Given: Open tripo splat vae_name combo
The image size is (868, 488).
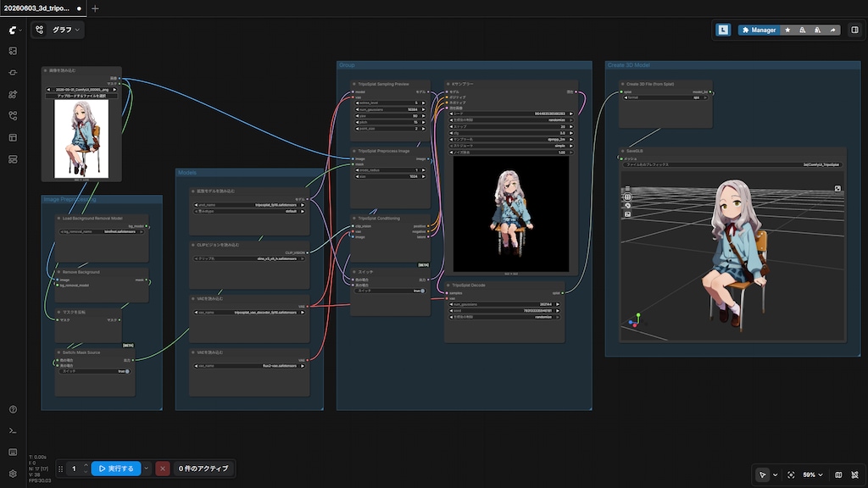Looking at the screenshot, I should [249, 313].
